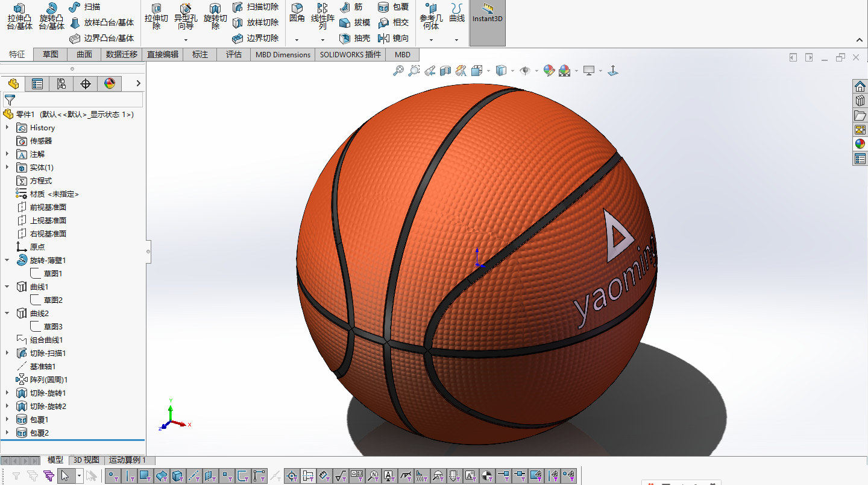
Task: Switch to the 曲面 surfaces tab
Action: coord(84,54)
